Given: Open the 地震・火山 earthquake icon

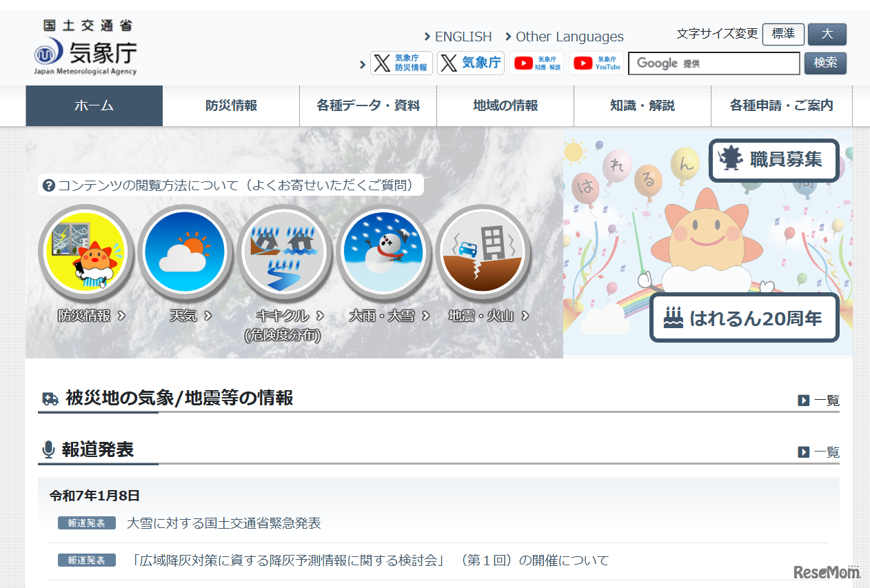Looking at the screenshot, I should point(483,252).
